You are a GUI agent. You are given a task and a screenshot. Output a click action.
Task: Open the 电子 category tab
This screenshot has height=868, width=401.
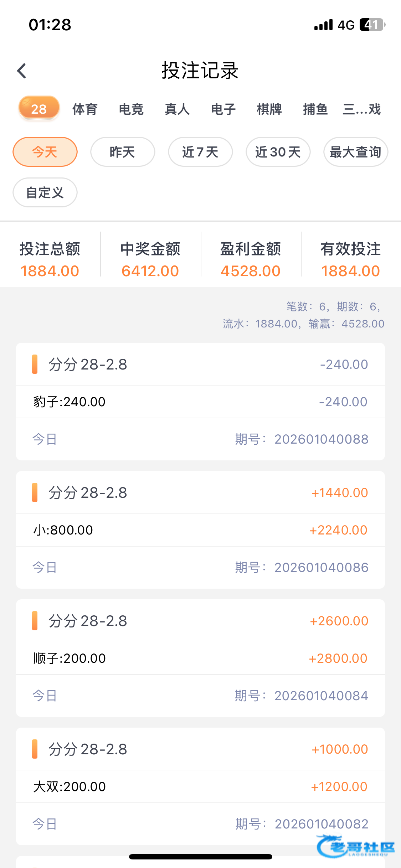(x=223, y=109)
